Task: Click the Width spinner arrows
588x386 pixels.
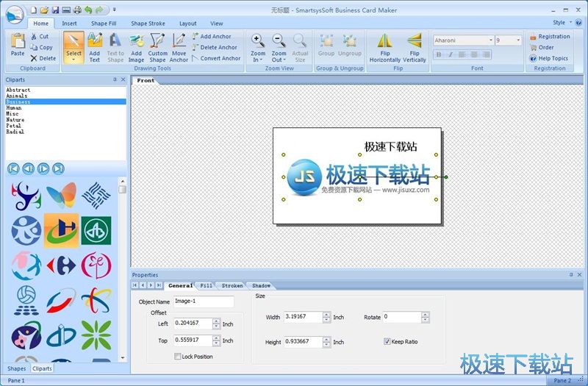Action: pyautogui.click(x=326, y=318)
